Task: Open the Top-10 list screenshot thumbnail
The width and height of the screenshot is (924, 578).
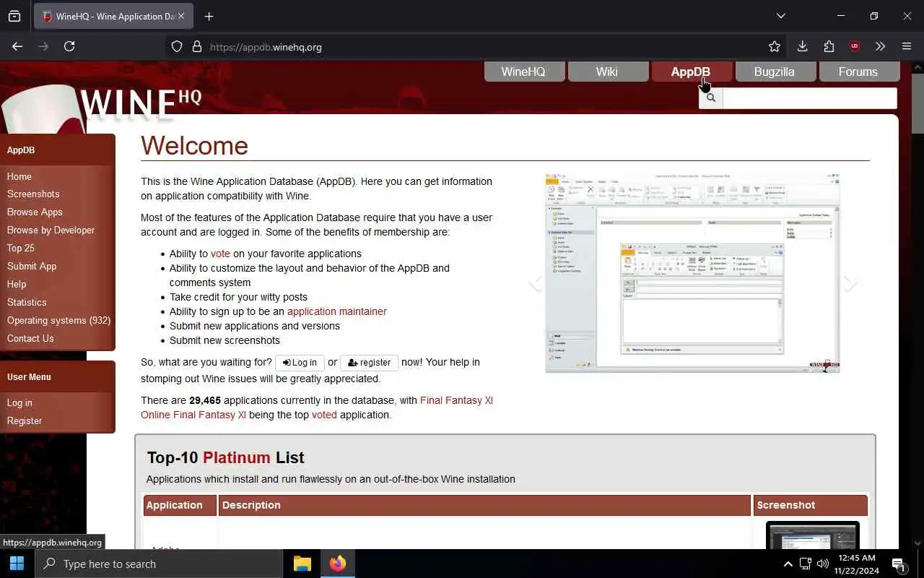Action: [813, 535]
